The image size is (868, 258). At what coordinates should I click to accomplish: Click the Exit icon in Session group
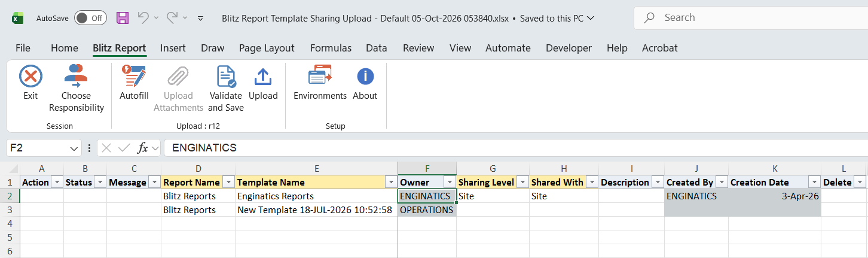pos(30,77)
